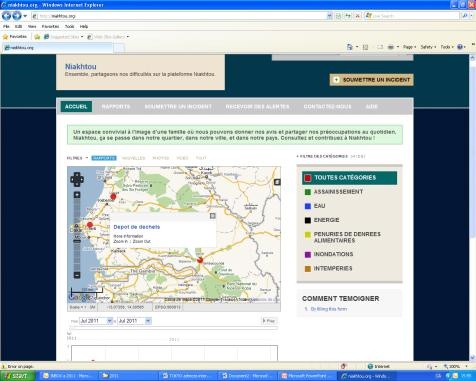This screenshot has width=476, height=381.
Task: Open the end month Jul 2011 dropdown
Action: [x=135, y=321]
